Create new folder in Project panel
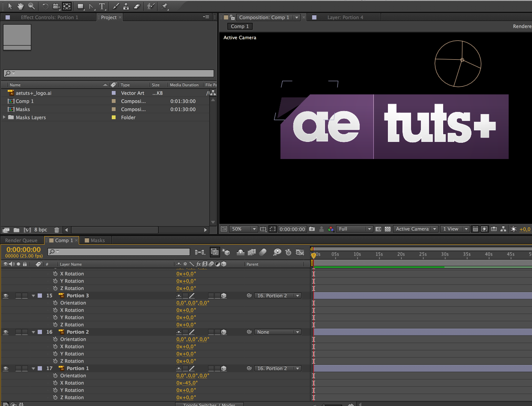 coord(16,230)
